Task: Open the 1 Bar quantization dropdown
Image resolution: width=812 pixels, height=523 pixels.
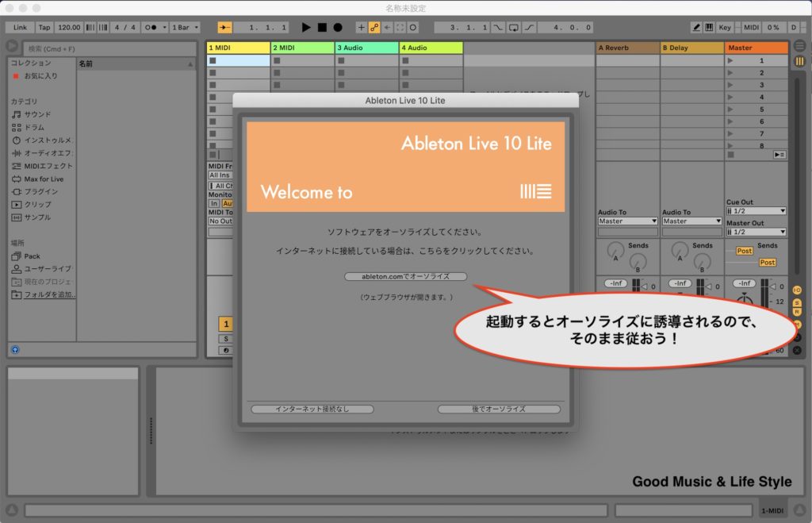Action: click(185, 28)
